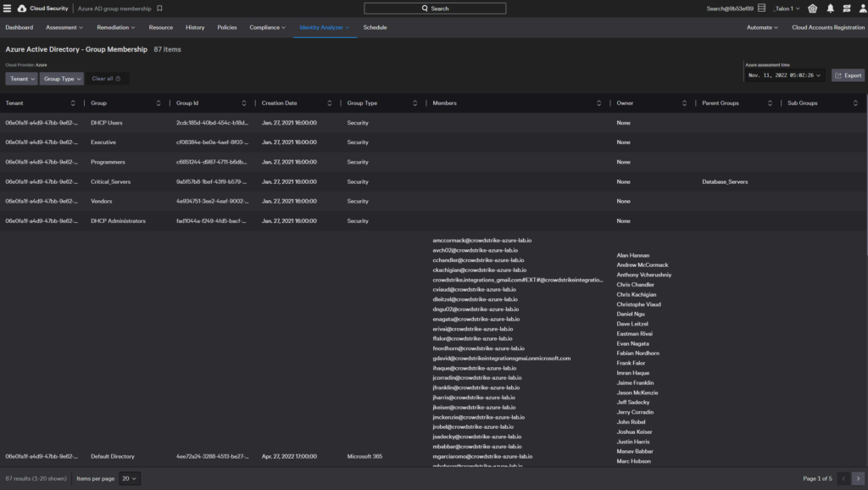Sort the table by Creation Date
This screenshot has width=868, height=490.
pos(330,103)
